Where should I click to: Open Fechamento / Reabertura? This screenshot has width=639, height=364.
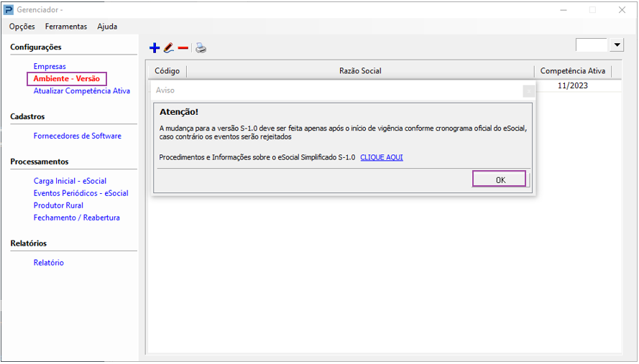click(x=77, y=218)
